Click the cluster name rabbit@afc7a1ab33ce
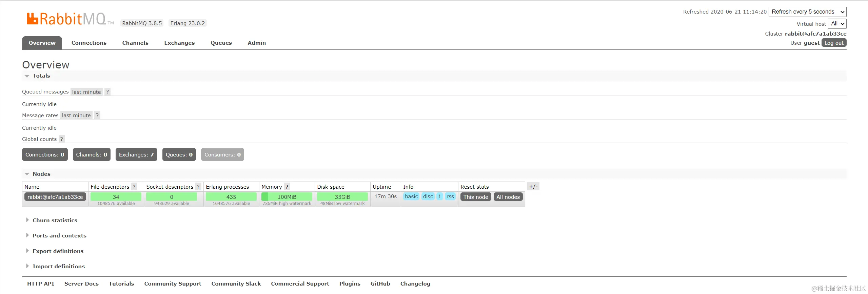868x294 pixels. click(815, 34)
